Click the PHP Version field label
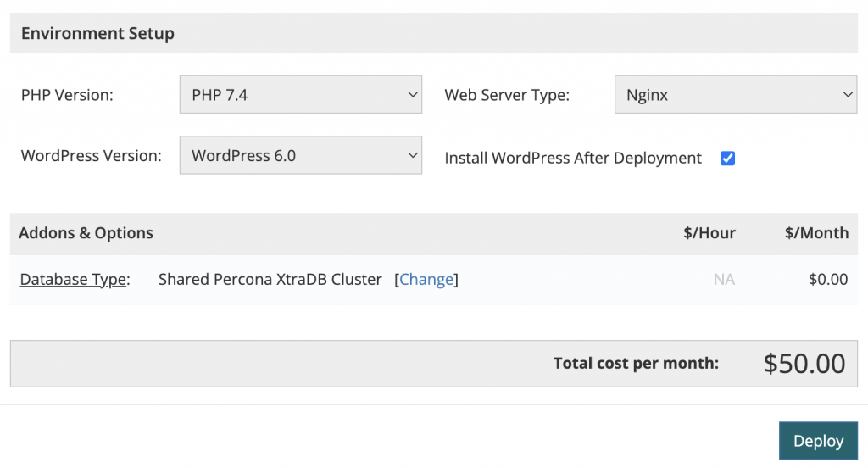This screenshot has height=468, width=868. coord(67,95)
